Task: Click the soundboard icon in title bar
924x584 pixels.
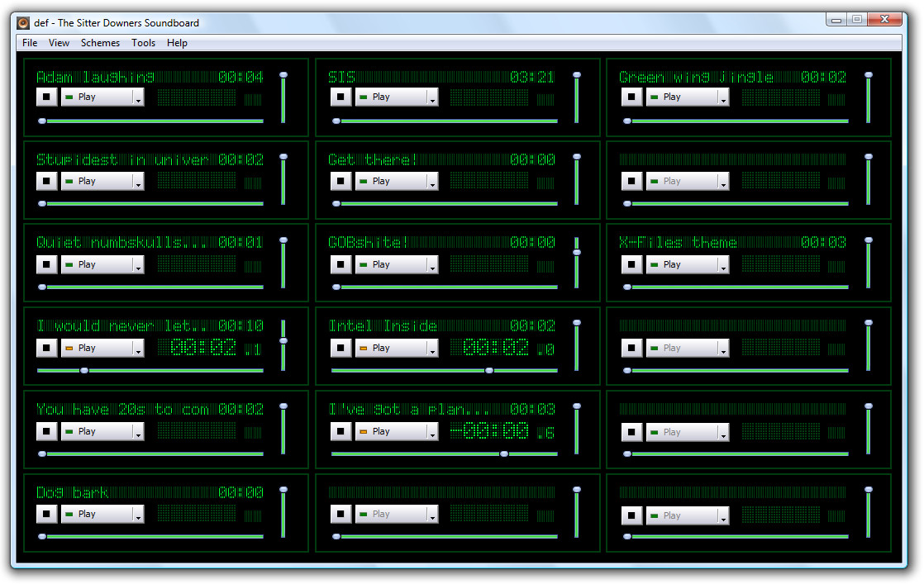Action: 23,23
